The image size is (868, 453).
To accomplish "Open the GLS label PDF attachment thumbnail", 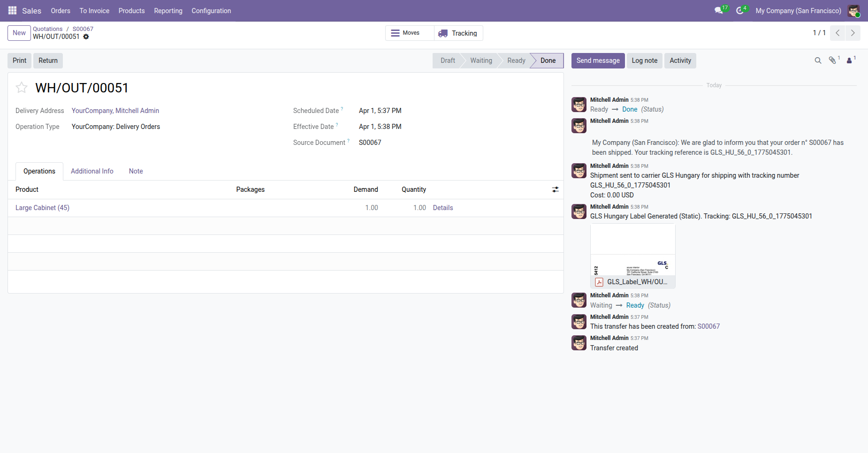I will 632,256.
